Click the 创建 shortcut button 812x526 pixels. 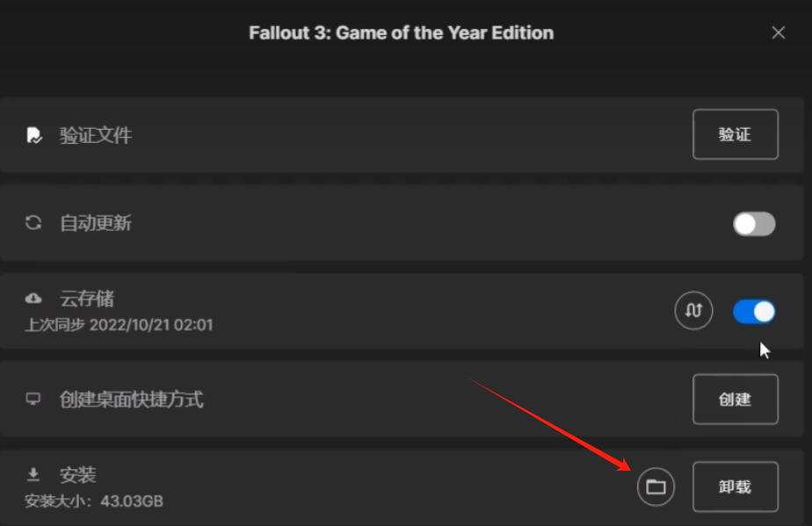click(736, 400)
